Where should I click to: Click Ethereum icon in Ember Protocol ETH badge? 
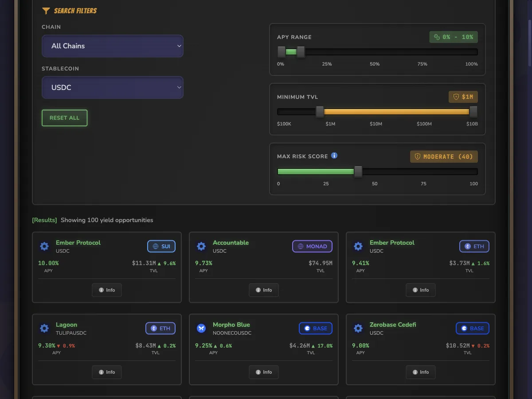coord(468,246)
